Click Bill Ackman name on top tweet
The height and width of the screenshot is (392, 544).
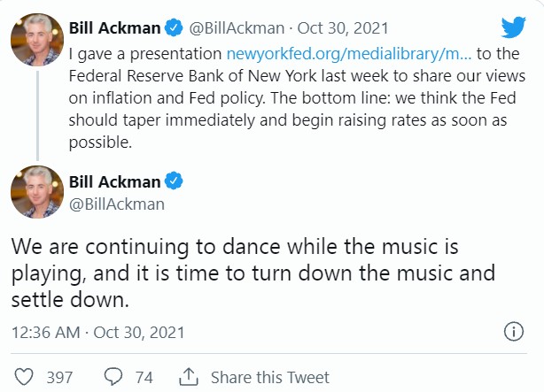coord(114,27)
